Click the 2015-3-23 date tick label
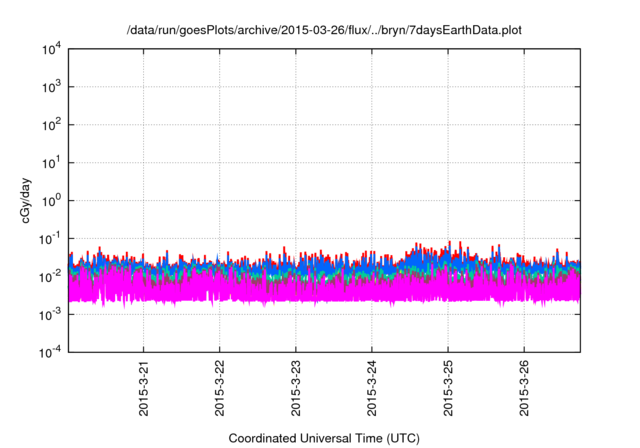 (296, 388)
